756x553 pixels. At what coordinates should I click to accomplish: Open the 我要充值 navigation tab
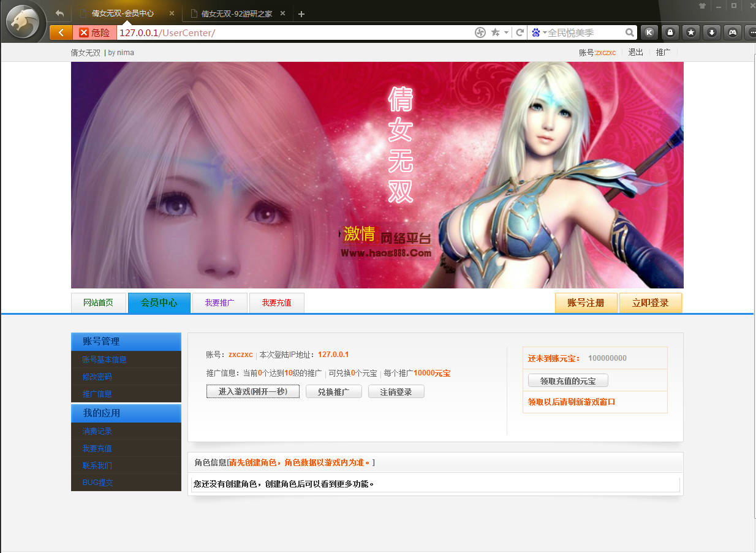(277, 303)
